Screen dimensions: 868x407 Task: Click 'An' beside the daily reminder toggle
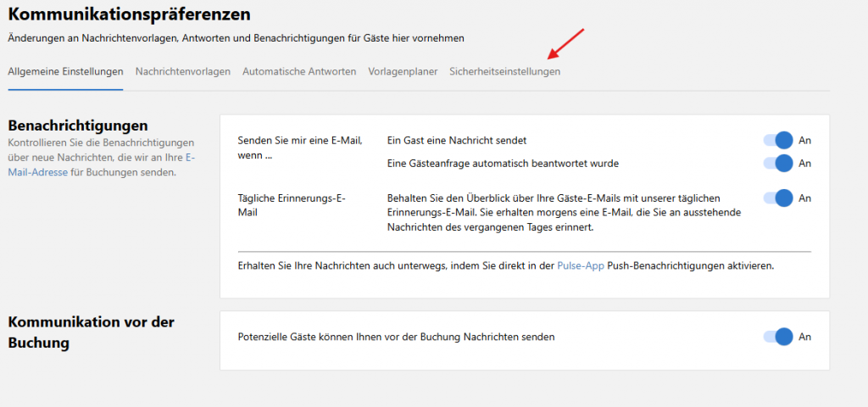pyautogui.click(x=805, y=198)
